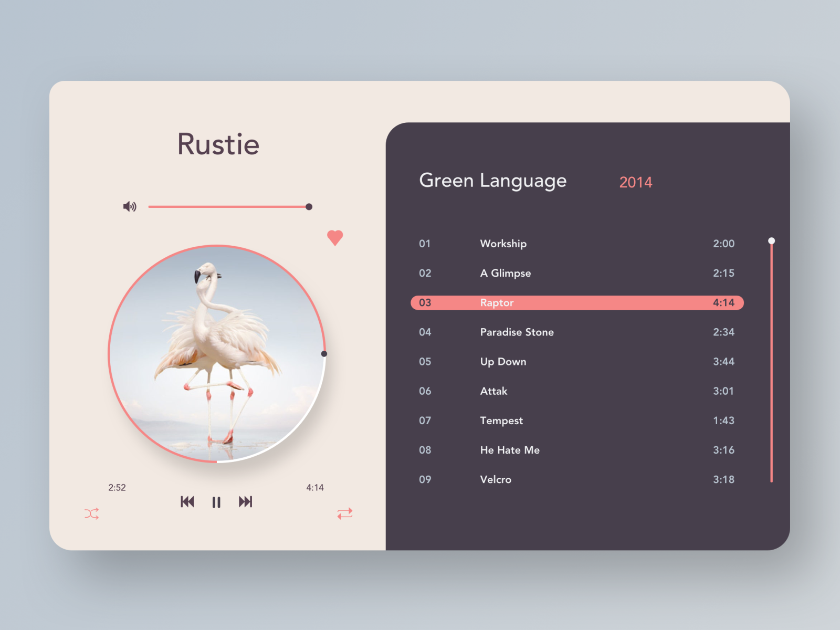The image size is (840, 630).
Task: Toggle the heart to unlike the album
Action: coord(334,237)
